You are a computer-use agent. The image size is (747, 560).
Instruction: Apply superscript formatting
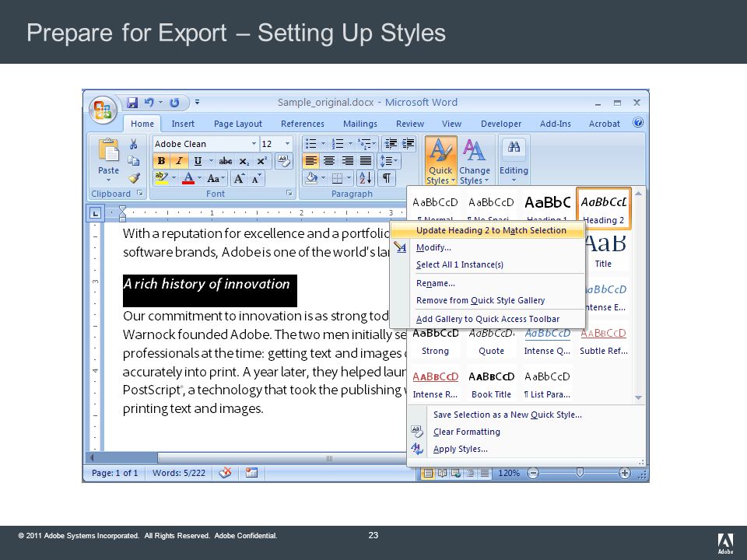(x=262, y=161)
